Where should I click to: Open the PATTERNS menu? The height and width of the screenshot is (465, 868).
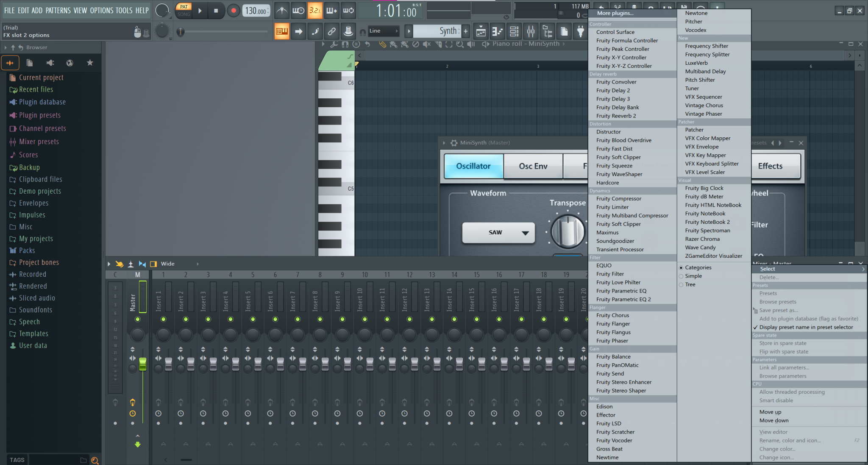coord(59,10)
